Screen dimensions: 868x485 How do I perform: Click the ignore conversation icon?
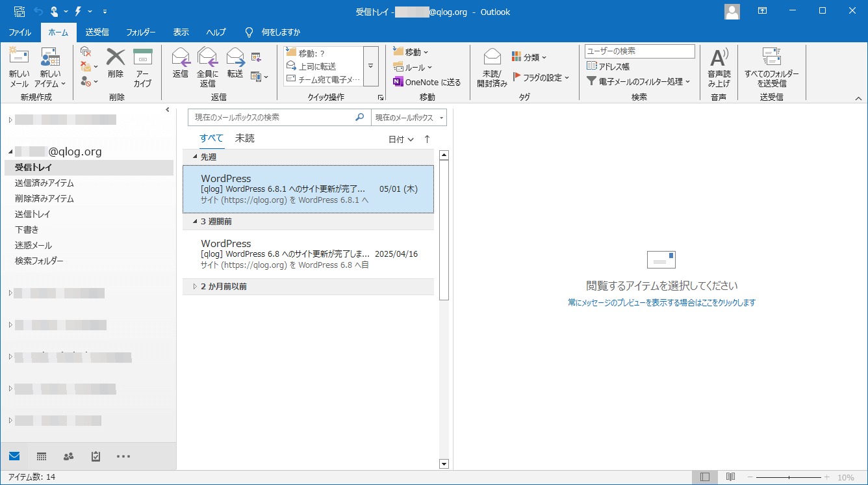coord(86,51)
